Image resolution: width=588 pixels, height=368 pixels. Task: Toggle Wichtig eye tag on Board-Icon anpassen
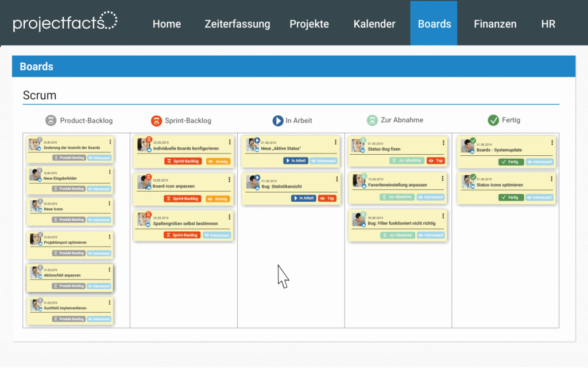pos(218,198)
